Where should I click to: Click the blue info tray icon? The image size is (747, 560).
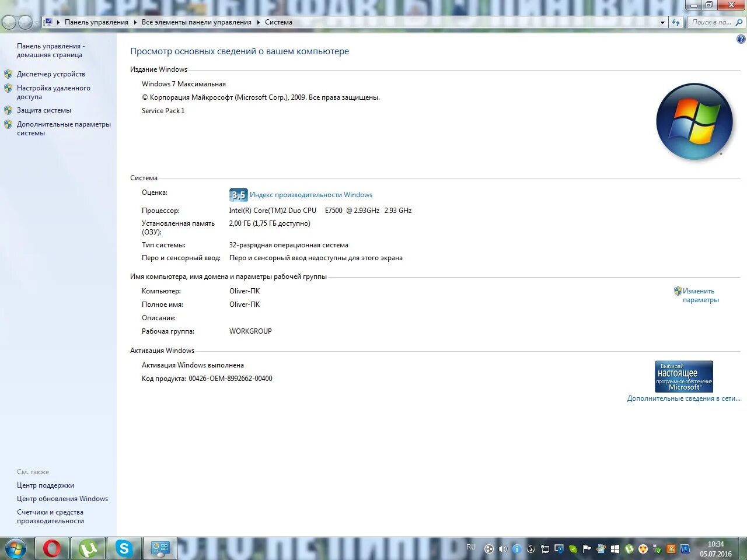pyautogui.click(x=517, y=549)
